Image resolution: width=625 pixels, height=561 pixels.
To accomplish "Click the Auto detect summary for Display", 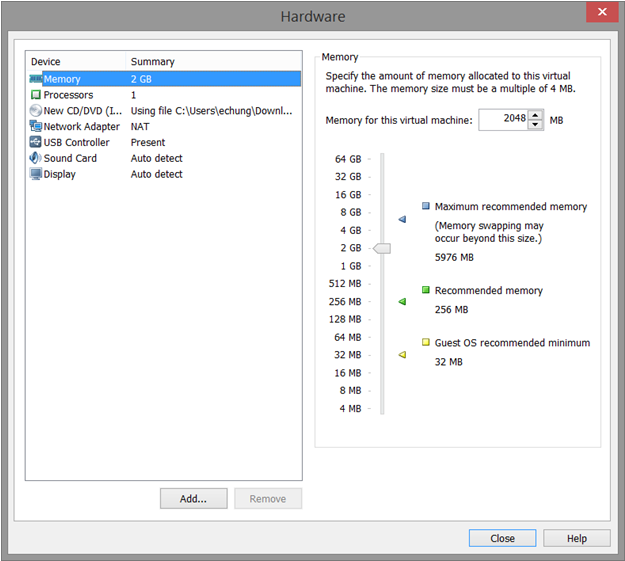I will pyautogui.click(x=157, y=174).
